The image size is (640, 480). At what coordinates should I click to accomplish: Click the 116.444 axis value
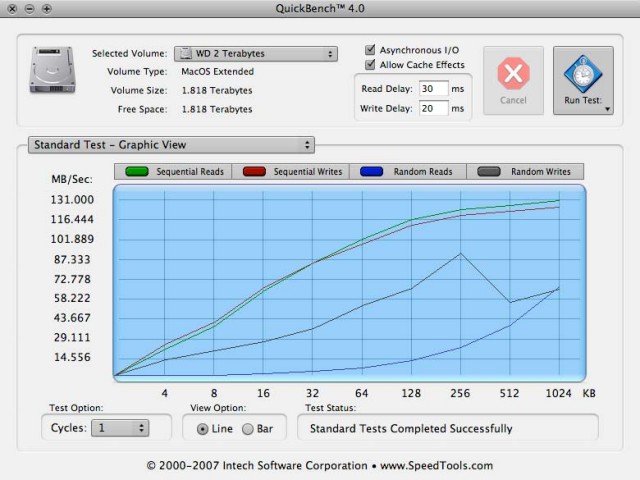pos(72,219)
